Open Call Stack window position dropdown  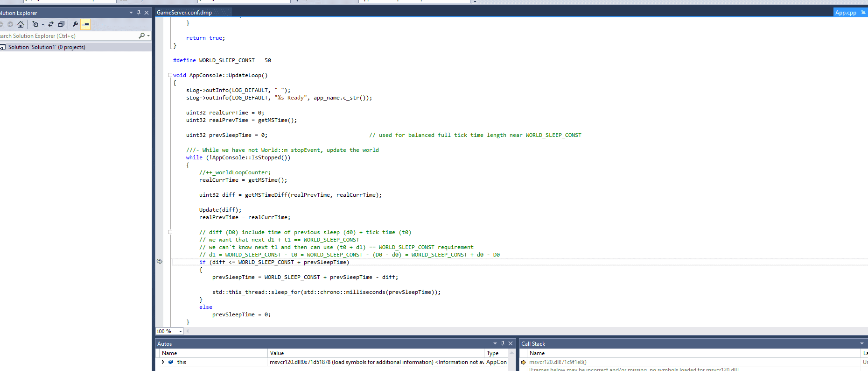pyautogui.click(x=862, y=343)
